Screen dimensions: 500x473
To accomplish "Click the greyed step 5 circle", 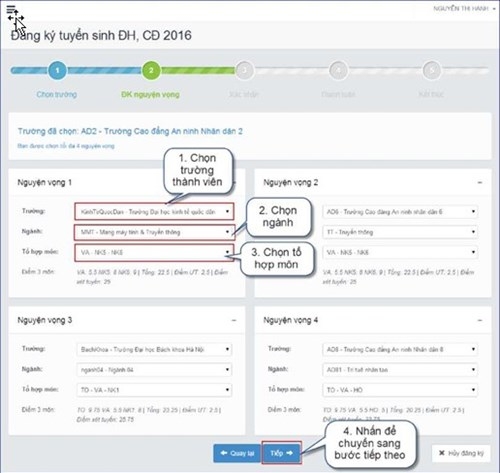I will tap(432, 70).
